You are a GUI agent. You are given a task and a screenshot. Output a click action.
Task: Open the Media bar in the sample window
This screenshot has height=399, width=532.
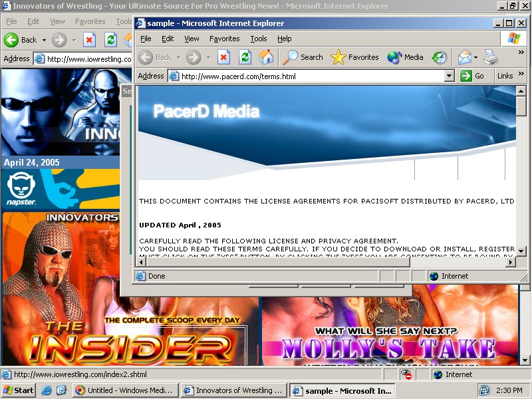click(x=405, y=57)
